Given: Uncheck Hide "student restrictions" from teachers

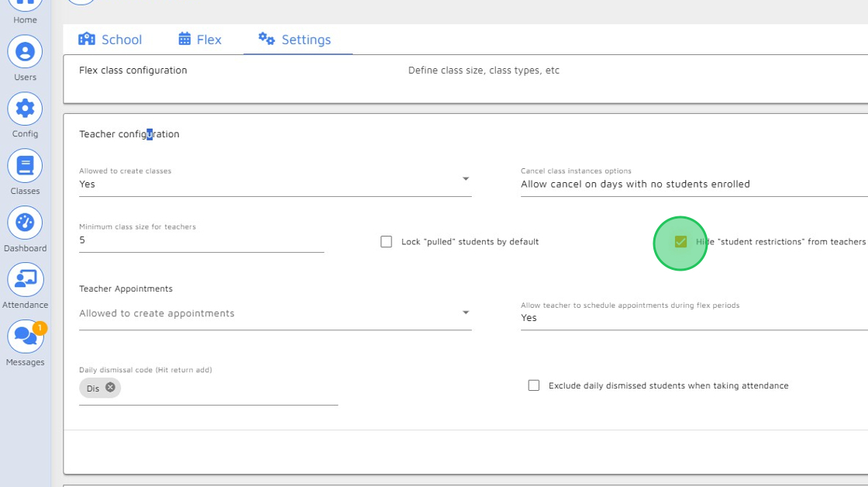Looking at the screenshot, I should [x=680, y=242].
